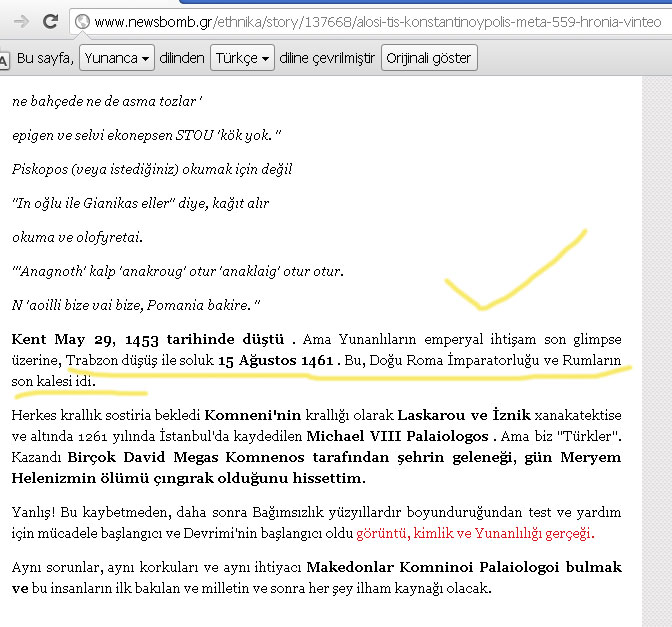Click the bold date '15 Ağustos 1461'
This screenshot has height=627, width=672.
[x=275, y=360]
